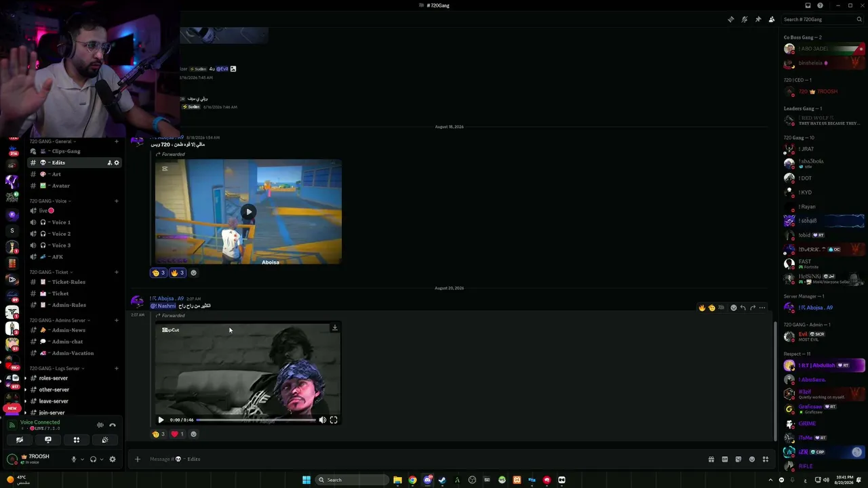Open the Discord inbox icon
Viewport: 868px width, 488px height.
tap(808, 5)
